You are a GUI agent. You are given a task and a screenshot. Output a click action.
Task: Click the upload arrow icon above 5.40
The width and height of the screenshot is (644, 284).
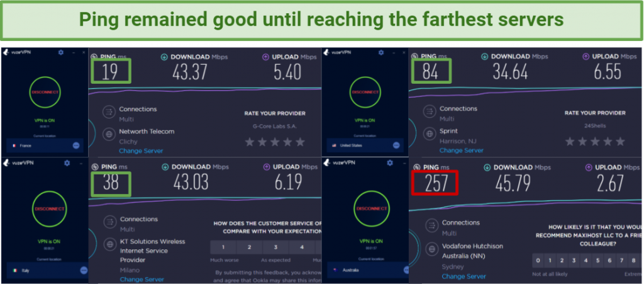265,57
